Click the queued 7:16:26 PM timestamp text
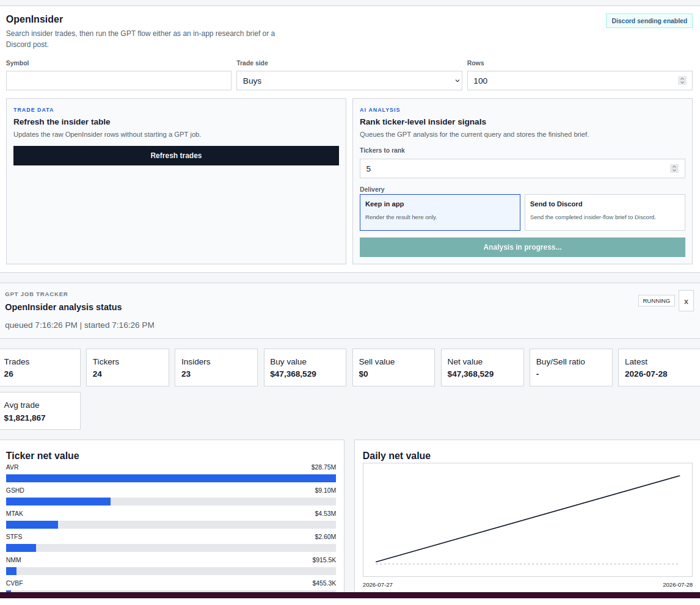 tap(41, 325)
